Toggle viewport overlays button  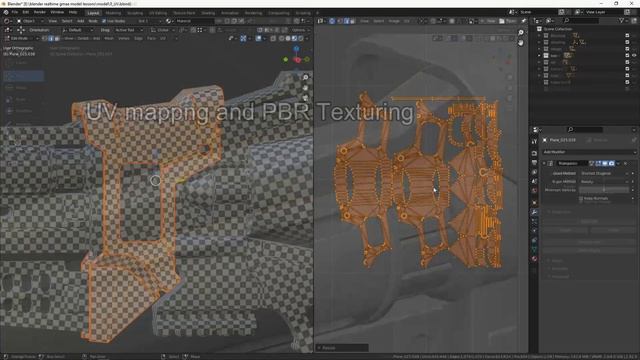[258, 38]
